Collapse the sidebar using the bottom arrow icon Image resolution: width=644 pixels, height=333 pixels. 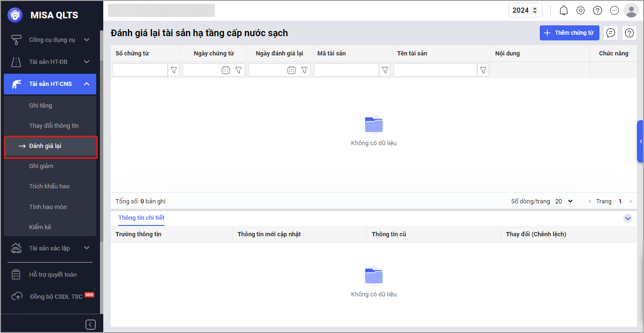pos(91,325)
